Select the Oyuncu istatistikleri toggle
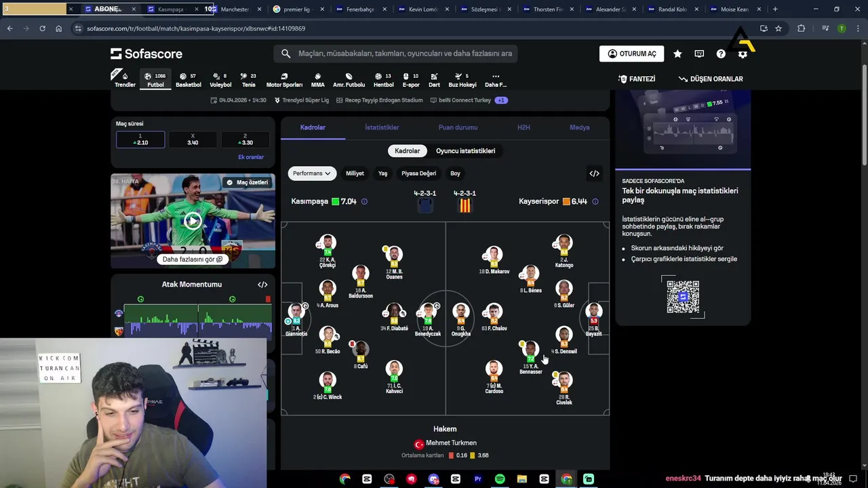The height and width of the screenshot is (488, 868). 465,150
